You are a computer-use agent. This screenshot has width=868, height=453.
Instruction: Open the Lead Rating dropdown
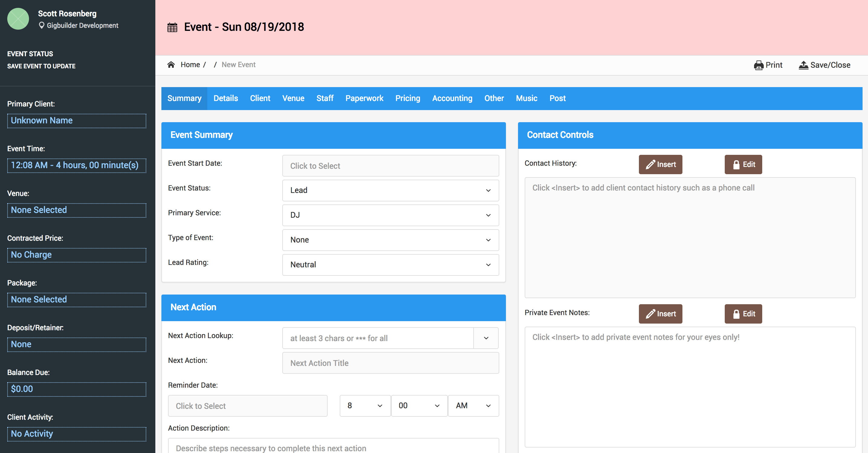[x=390, y=265]
